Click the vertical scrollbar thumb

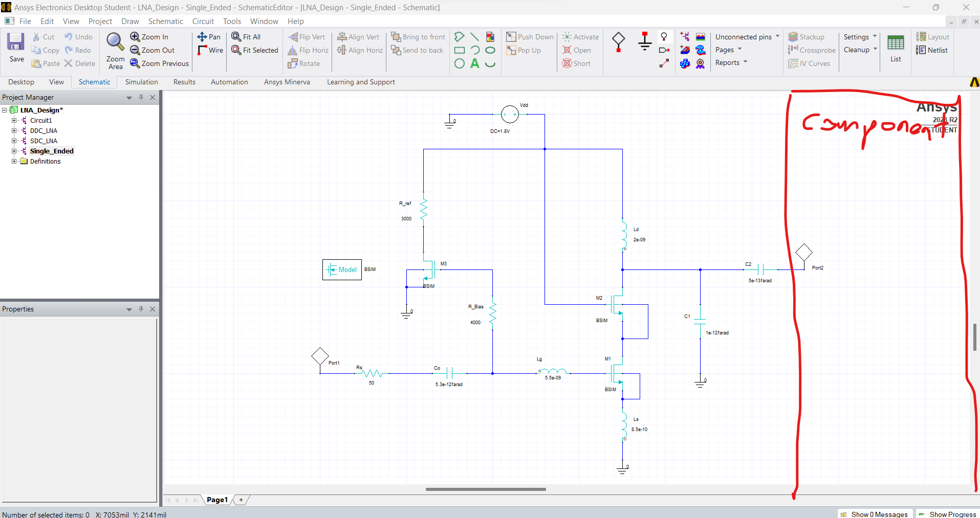pos(974,337)
